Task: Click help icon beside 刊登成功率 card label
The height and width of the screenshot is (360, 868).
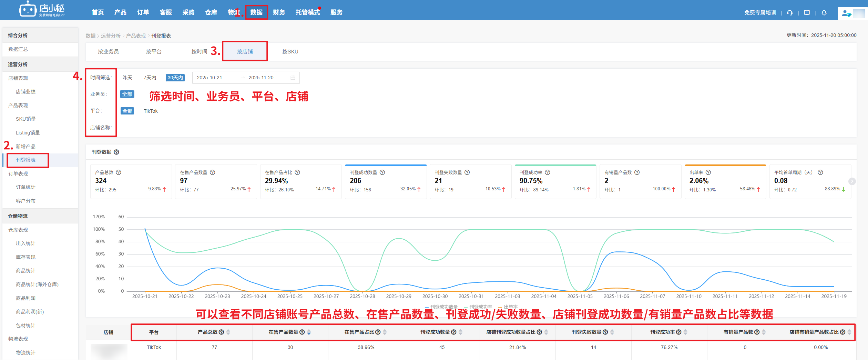Action: pyautogui.click(x=548, y=172)
